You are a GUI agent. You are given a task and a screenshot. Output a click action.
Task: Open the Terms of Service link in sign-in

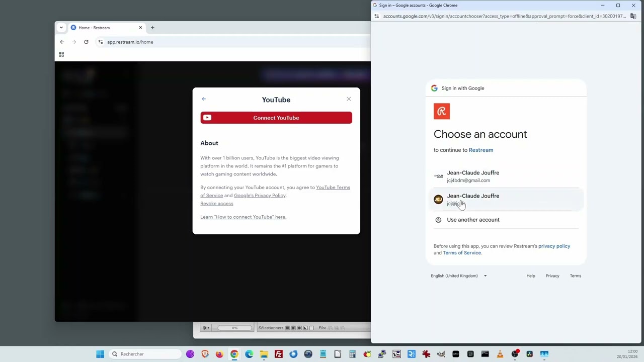point(462,253)
